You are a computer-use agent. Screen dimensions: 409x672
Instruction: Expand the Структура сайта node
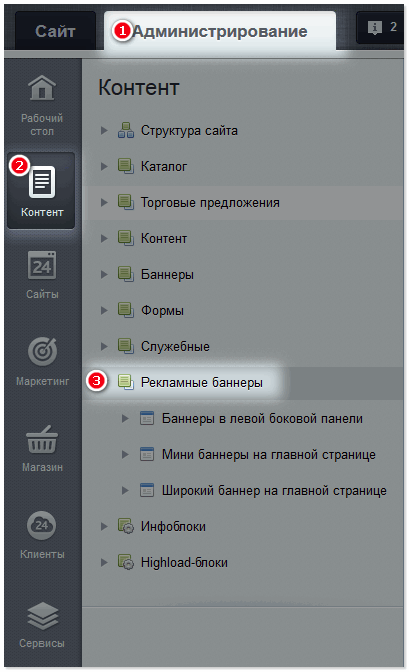tap(104, 130)
